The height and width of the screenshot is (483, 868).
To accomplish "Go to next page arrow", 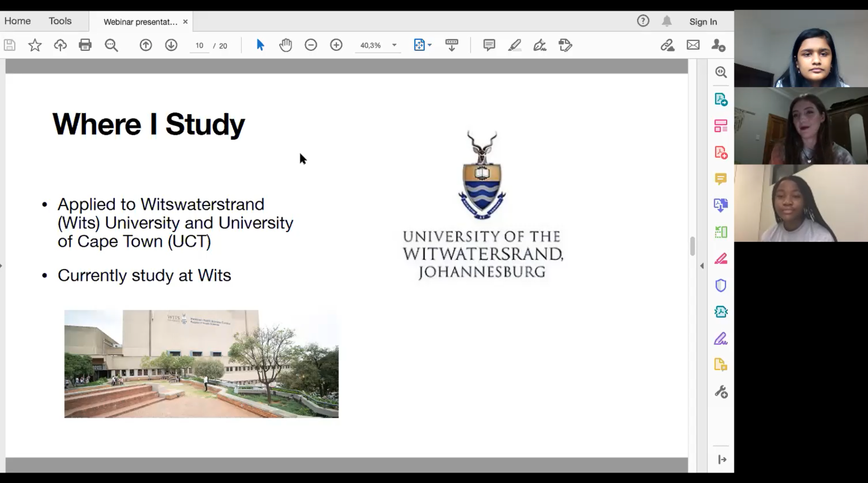I will (x=171, y=45).
